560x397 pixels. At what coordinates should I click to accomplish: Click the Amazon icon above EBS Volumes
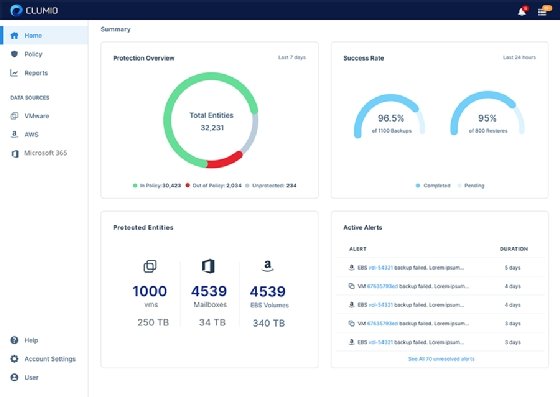[x=268, y=266]
